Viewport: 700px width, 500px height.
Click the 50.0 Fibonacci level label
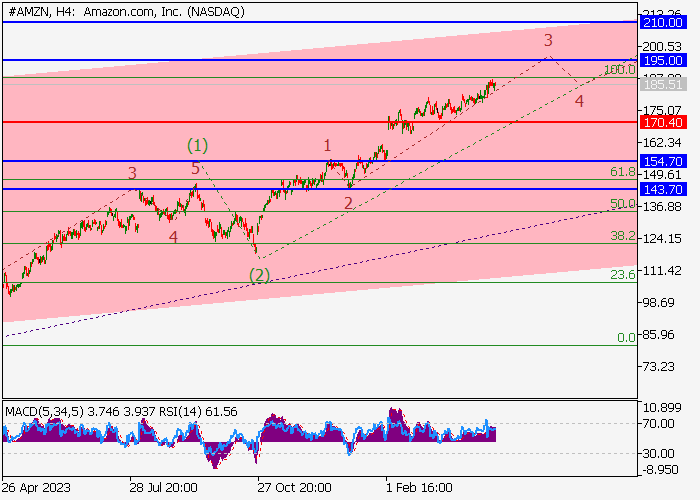pos(623,204)
